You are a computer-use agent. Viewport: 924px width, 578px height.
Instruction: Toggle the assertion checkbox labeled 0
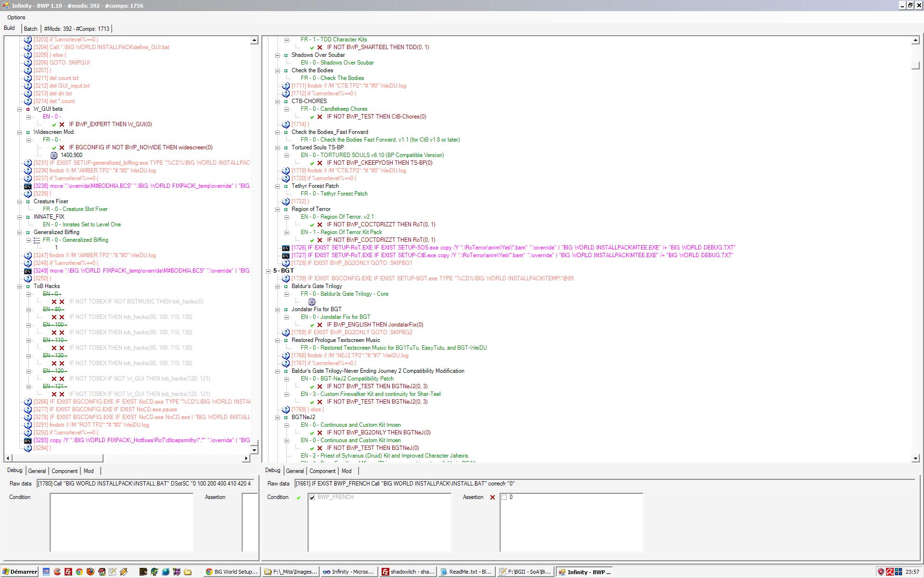click(x=504, y=497)
